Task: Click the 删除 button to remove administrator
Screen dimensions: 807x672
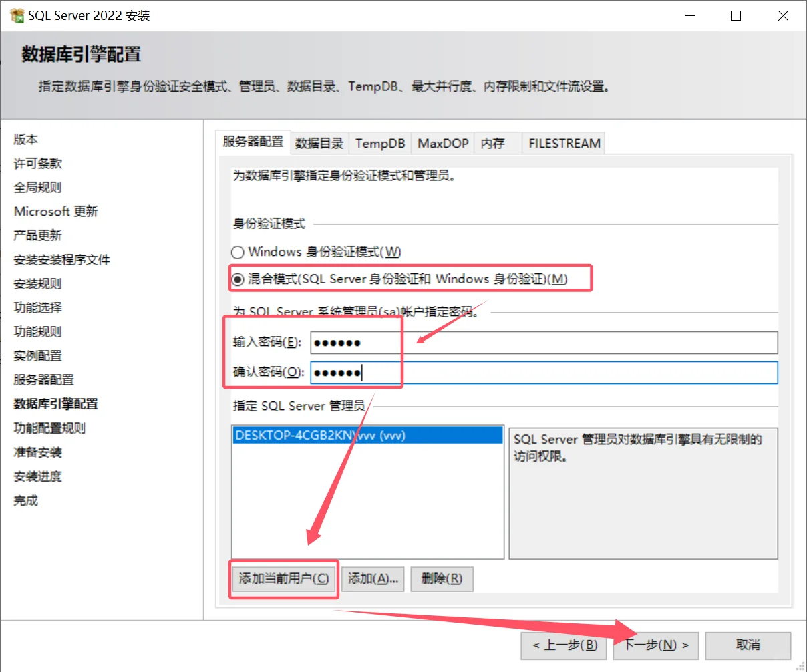Action: coord(442,578)
